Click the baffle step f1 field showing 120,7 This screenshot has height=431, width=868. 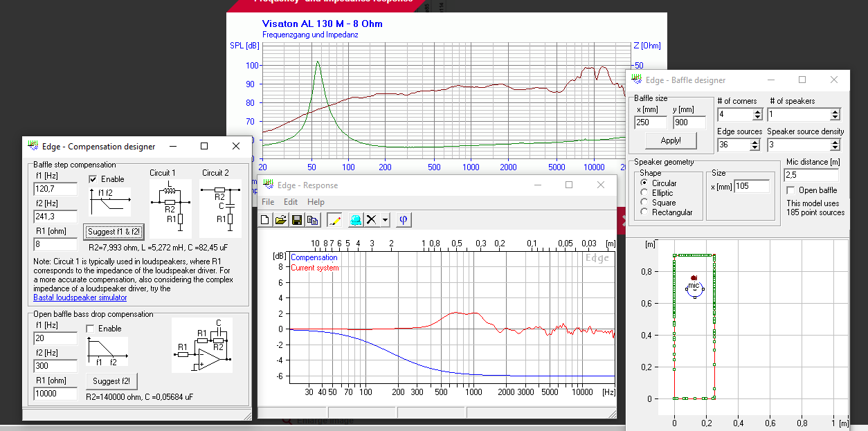pyautogui.click(x=55, y=189)
